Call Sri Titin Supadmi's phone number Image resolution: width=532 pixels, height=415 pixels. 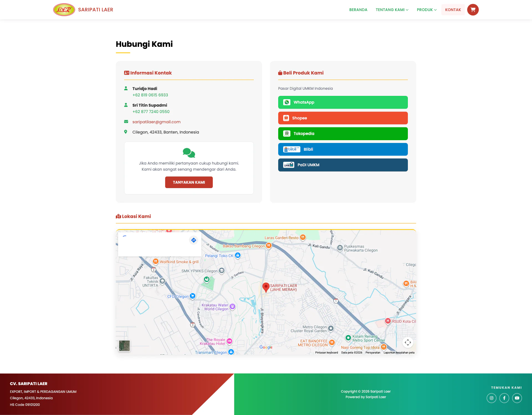point(151,112)
